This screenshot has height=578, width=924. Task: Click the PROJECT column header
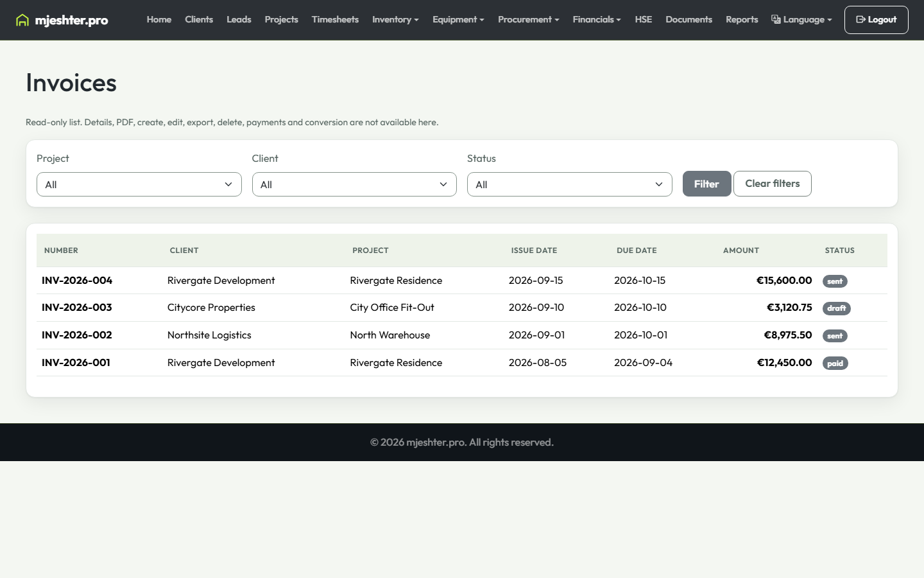pos(370,250)
